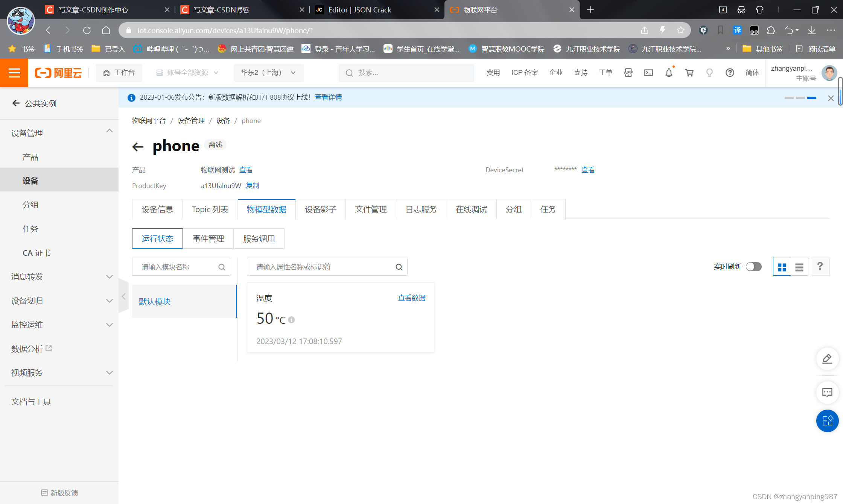Switch to list view layout
Viewport: 843px width, 504px height.
[799, 267]
